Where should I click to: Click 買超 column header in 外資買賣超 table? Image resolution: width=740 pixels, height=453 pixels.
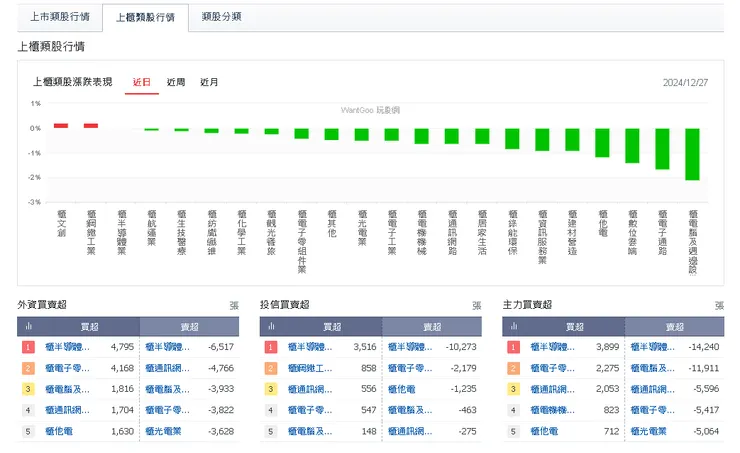(x=89, y=327)
